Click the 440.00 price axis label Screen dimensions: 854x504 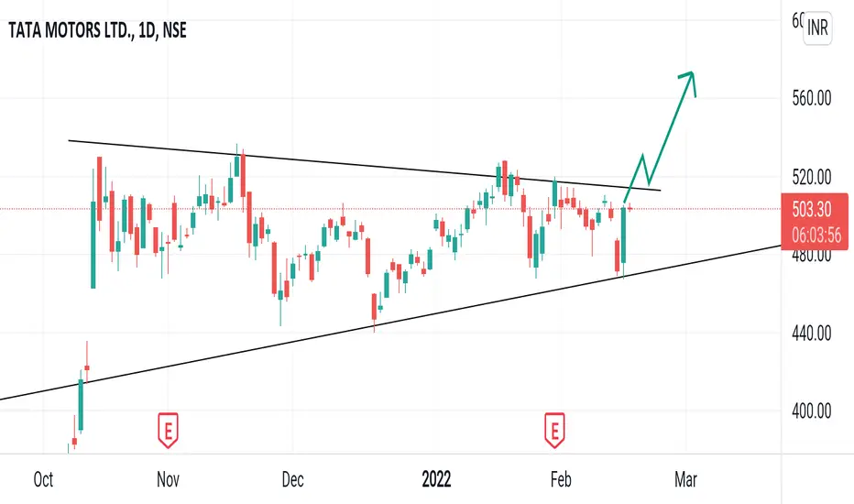tap(812, 333)
